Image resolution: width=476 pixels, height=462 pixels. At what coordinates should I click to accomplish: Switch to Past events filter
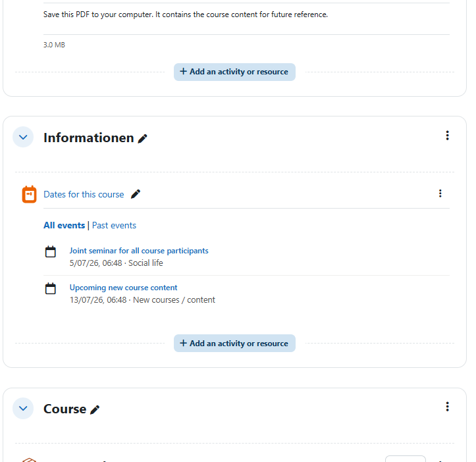(114, 225)
